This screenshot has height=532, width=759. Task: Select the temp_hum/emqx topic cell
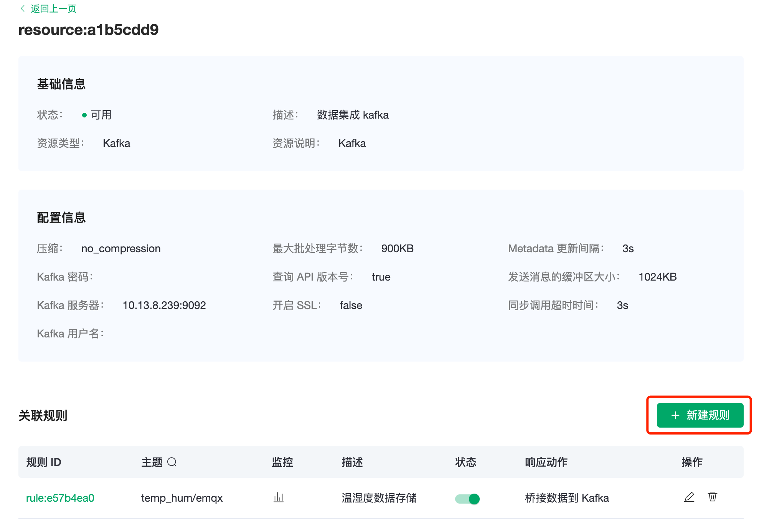(x=181, y=498)
